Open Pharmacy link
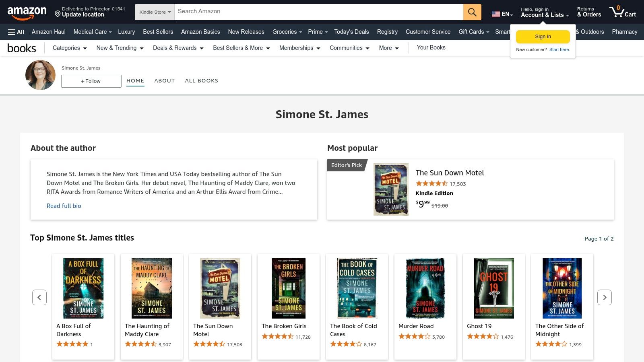The height and width of the screenshot is (362, 644). coord(625,32)
